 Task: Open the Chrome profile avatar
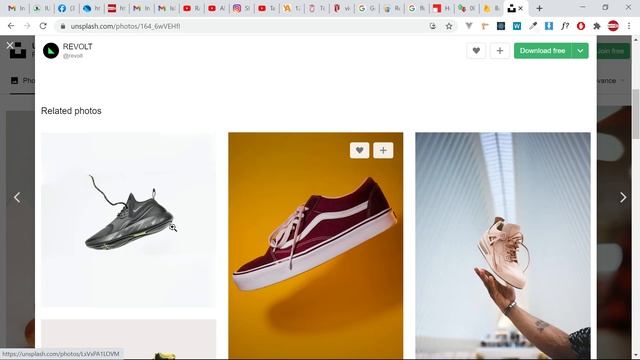pos(613,26)
